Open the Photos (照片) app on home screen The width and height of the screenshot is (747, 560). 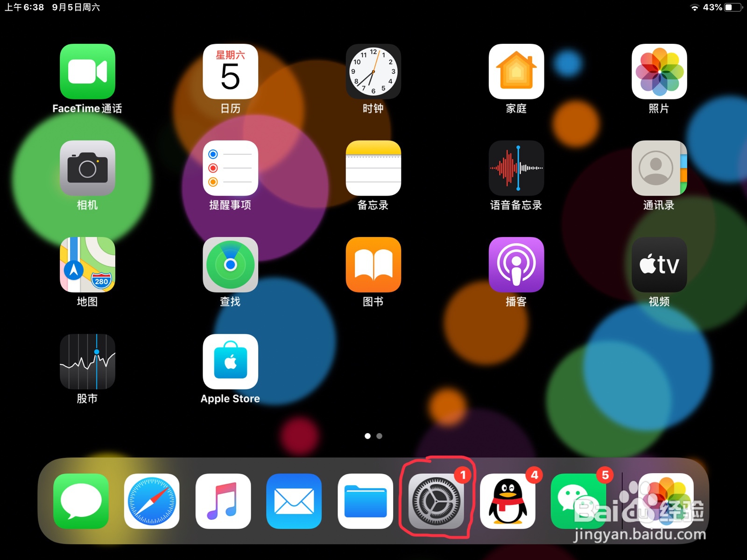coord(659,71)
